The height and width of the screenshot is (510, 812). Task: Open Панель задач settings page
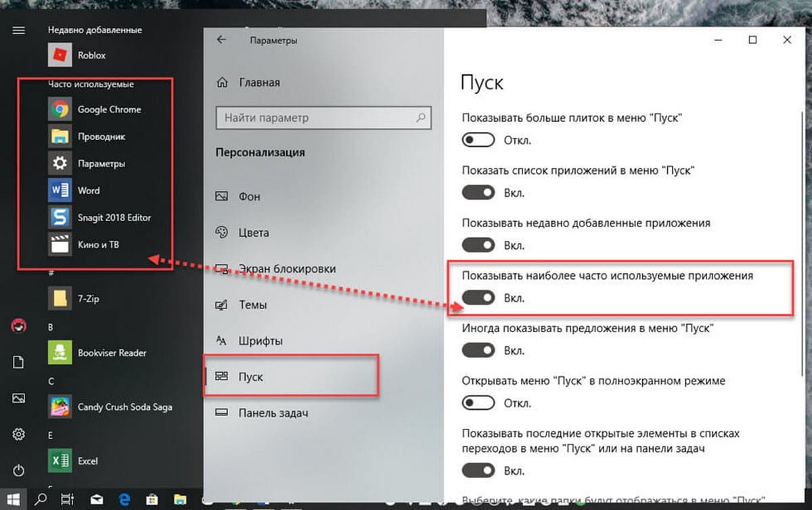point(261,413)
